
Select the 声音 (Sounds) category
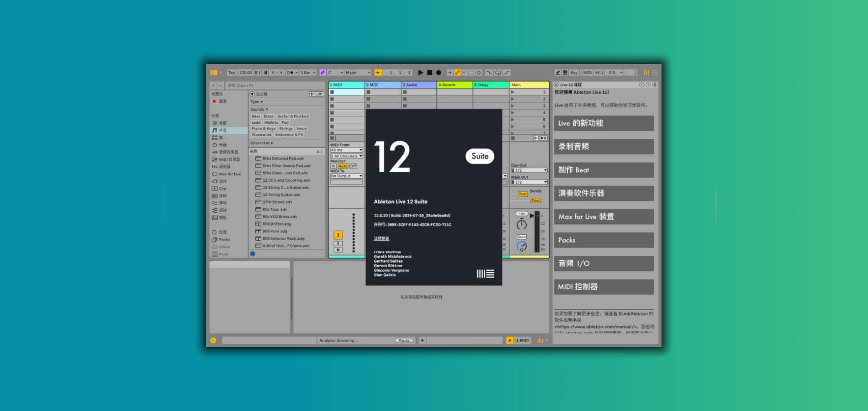228,130
